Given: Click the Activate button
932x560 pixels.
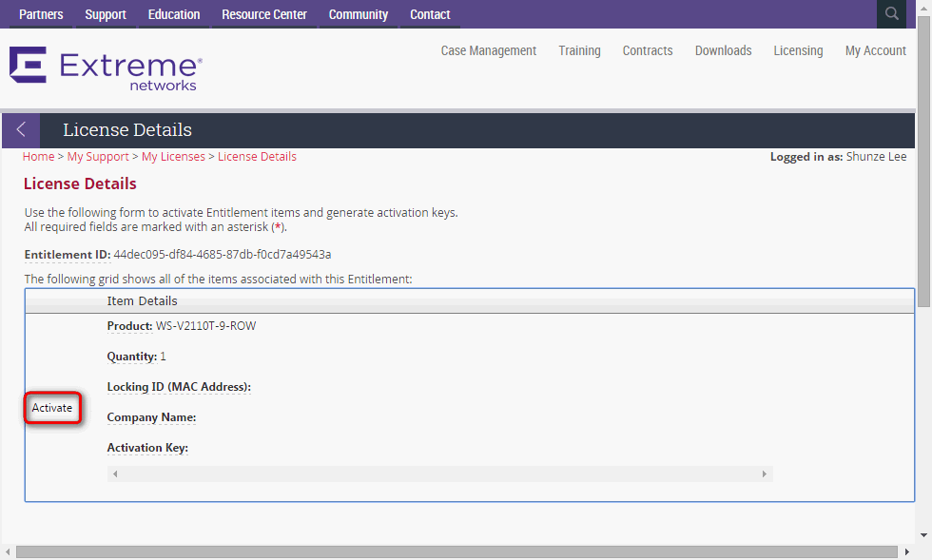Looking at the screenshot, I should (x=52, y=408).
